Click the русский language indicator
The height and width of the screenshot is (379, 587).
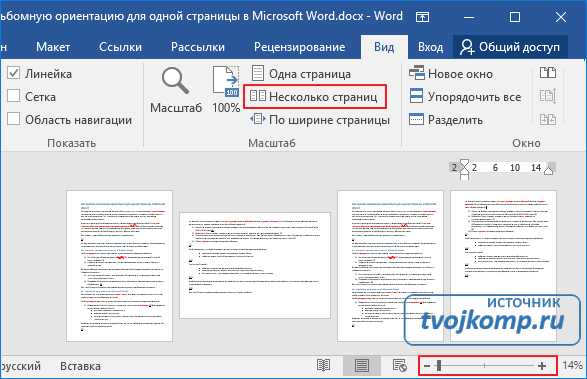(21, 366)
